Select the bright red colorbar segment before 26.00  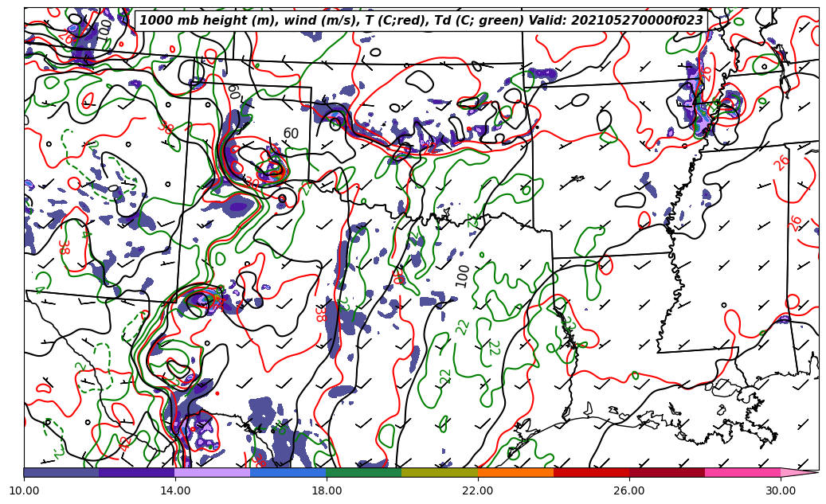(591, 472)
